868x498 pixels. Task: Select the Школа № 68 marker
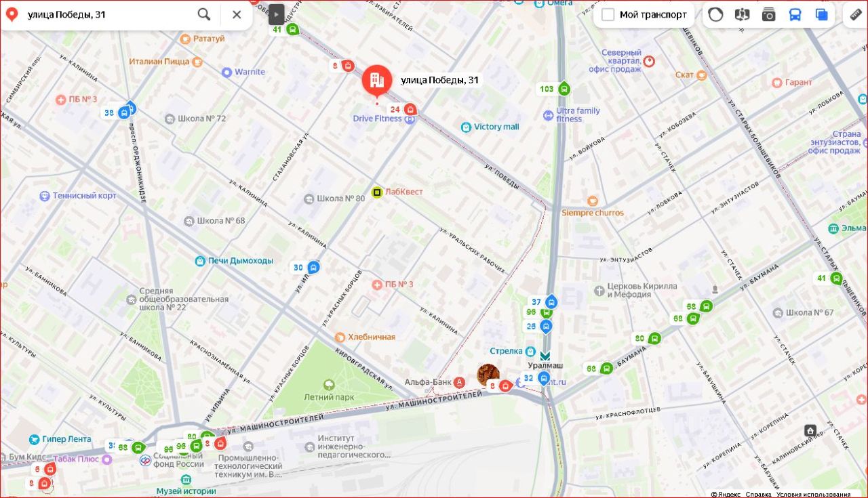coord(189,221)
